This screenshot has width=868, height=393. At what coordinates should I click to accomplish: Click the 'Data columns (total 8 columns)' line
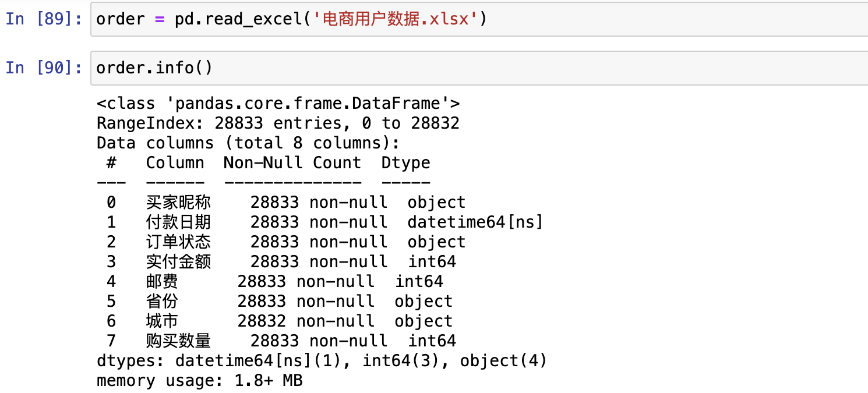tap(249, 143)
